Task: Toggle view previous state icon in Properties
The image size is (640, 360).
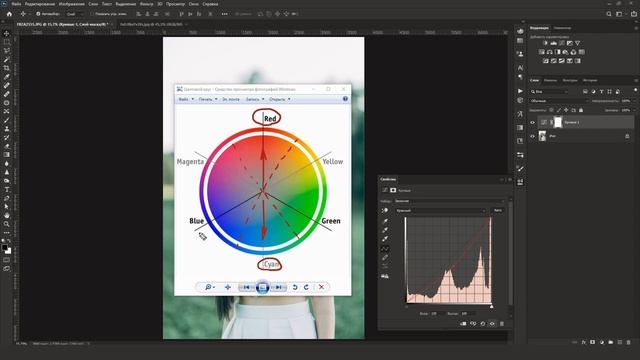Action: coord(473,324)
